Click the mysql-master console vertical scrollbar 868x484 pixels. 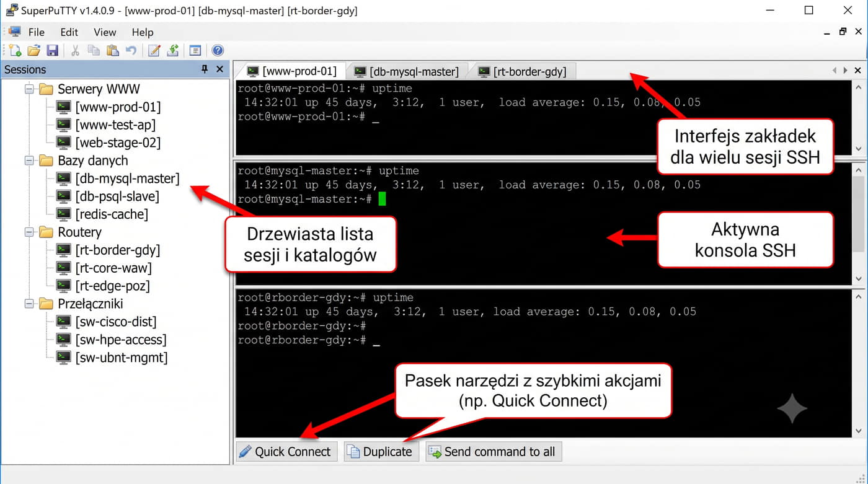tap(858, 223)
